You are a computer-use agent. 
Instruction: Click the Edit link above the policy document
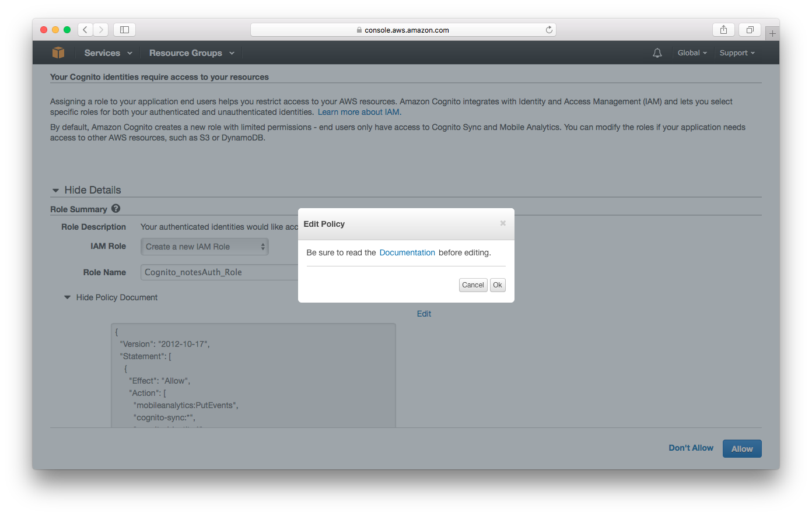tap(424, 314)
